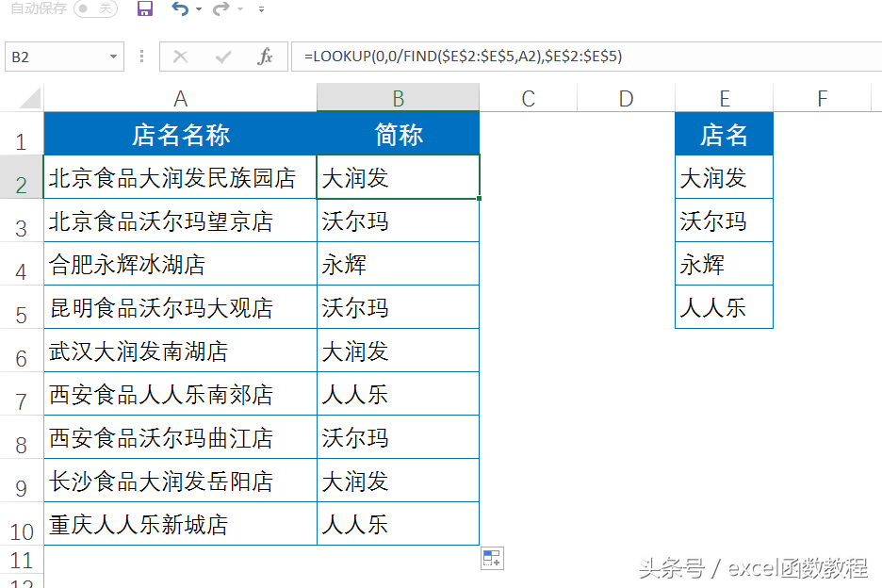882x588 pixels.
Task: Click cell 武汉大润发南湖店
Action: (x=181, y=351)
